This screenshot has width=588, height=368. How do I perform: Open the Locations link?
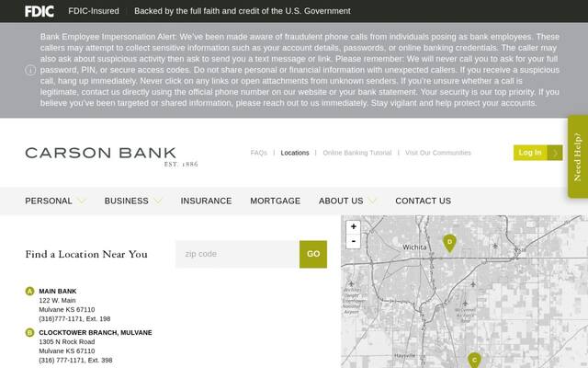(x=295, y=153)
